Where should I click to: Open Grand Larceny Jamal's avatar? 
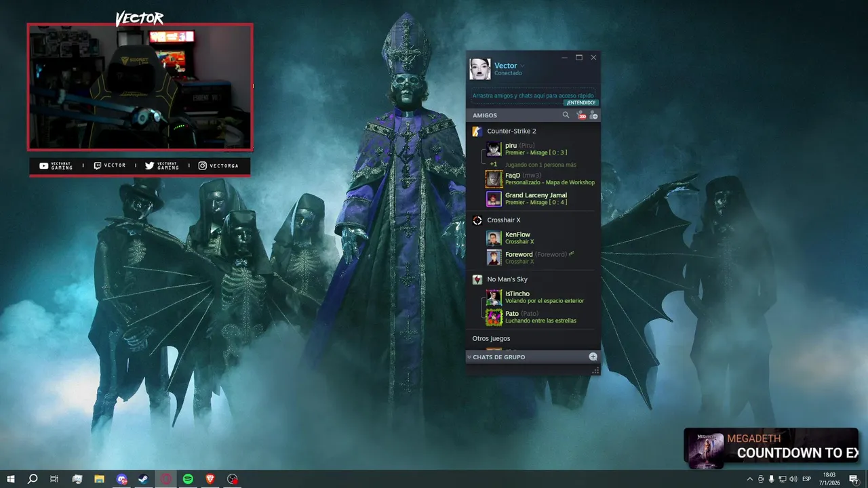(x=494, y=199)
